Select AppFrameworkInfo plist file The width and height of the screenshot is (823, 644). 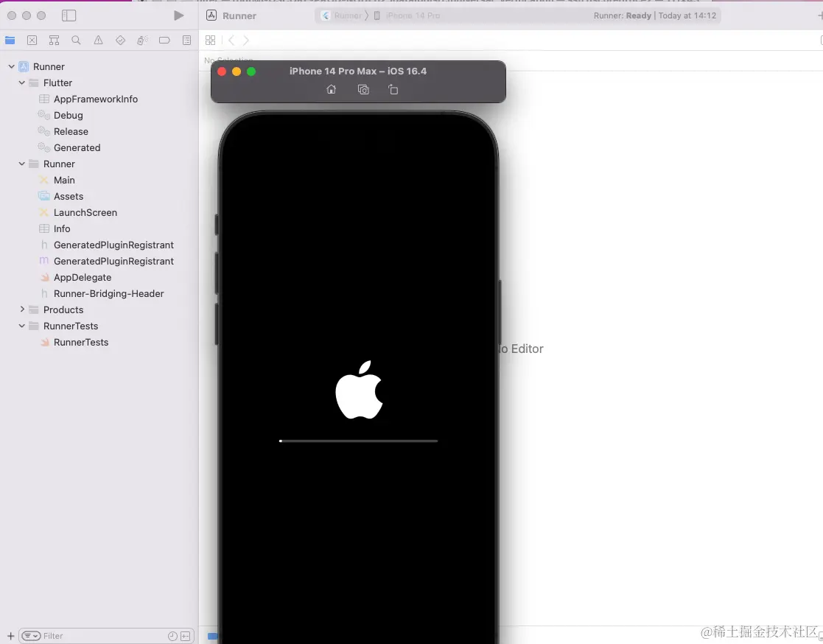[96, 99]
